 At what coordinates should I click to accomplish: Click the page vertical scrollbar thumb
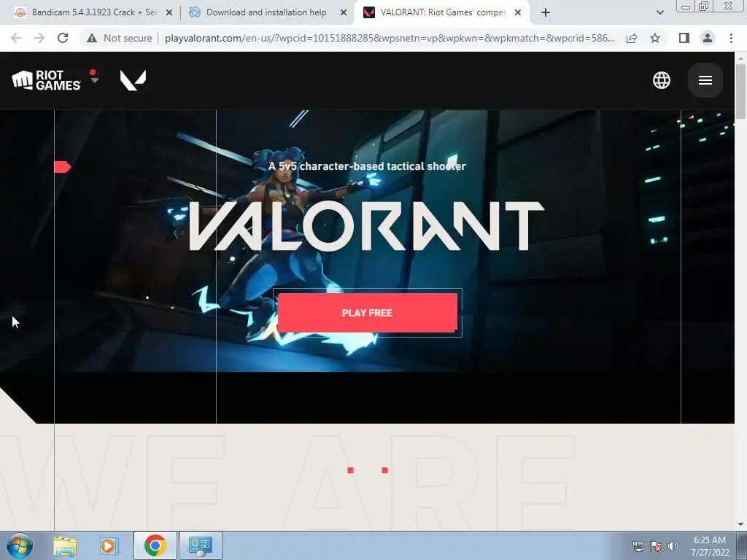coord(740,91)
